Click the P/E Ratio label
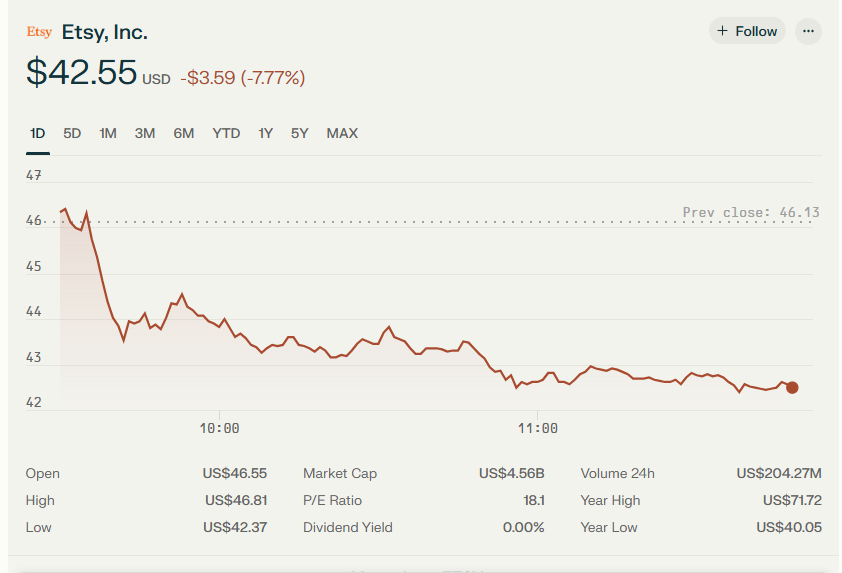This screenshot has height=573, width=842. pyautogui.click(x=332, y=500)
